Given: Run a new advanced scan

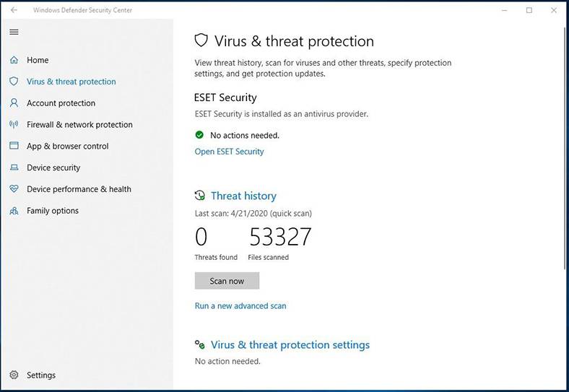Looking at the screenshot, I should tap(240, 306).
